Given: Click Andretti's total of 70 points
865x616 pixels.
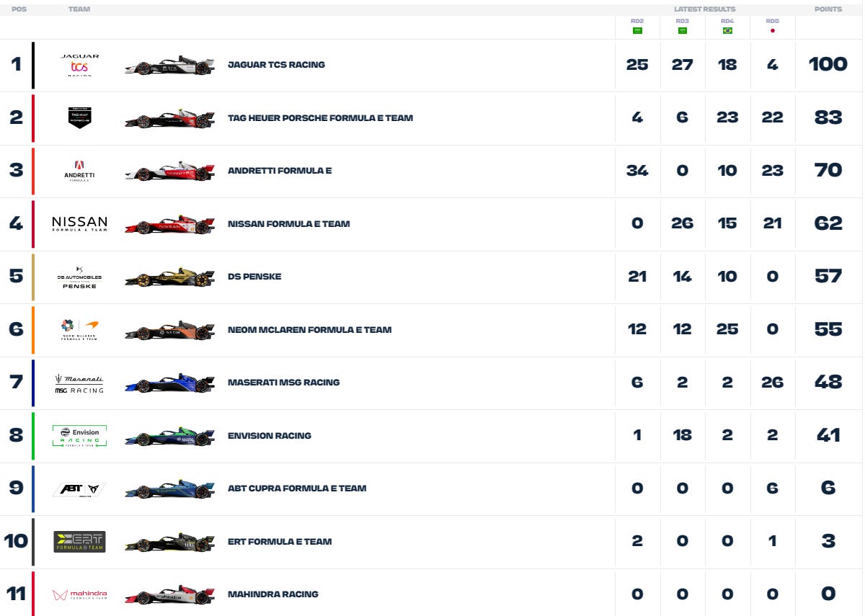Looking at the screenshot, I should coord(828,171).
